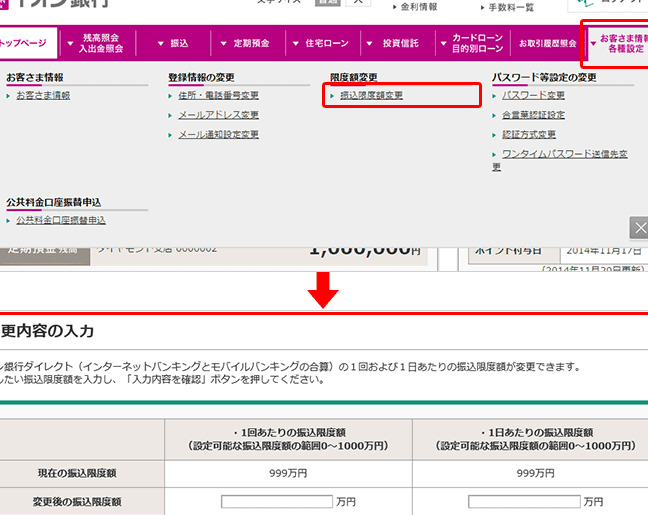This screenshot has width=648, height=515.
Task: Expand the 残高照会 入出金照会 menu
Action: [x=100, y=44]
